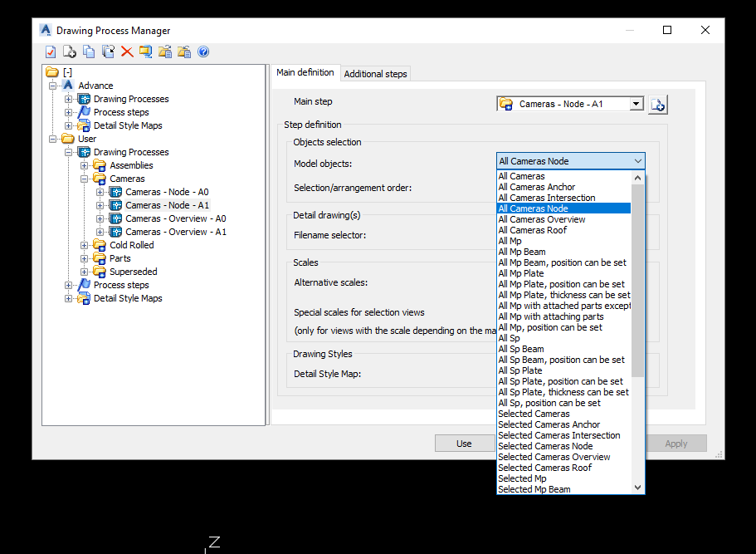Click the Copy toolbar icon
The height and width of the screenshot is (554, 756).
pos(89,51)
